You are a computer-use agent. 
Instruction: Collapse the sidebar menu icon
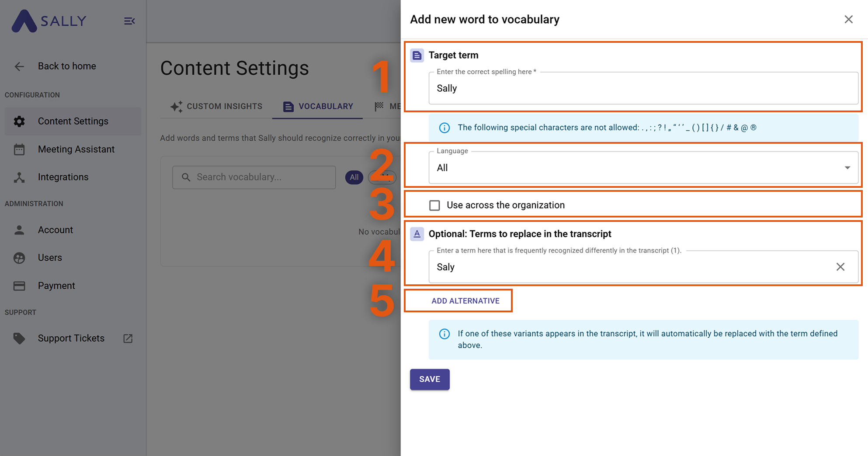(x=129, y=21)
